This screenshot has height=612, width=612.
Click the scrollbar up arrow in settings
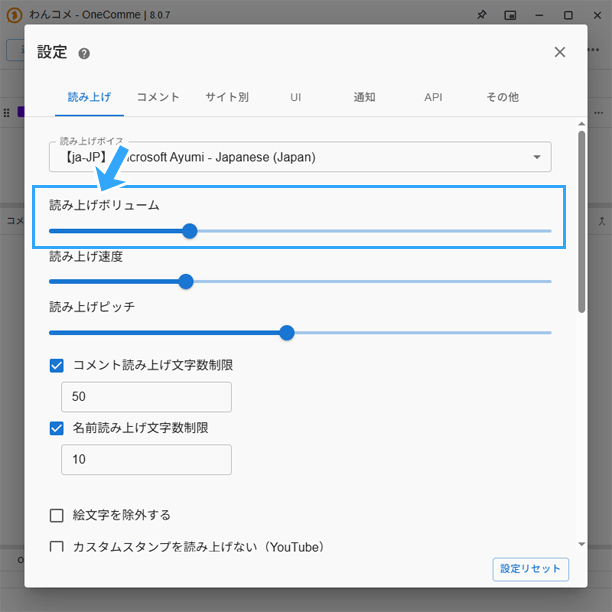(x=582, y=124)
